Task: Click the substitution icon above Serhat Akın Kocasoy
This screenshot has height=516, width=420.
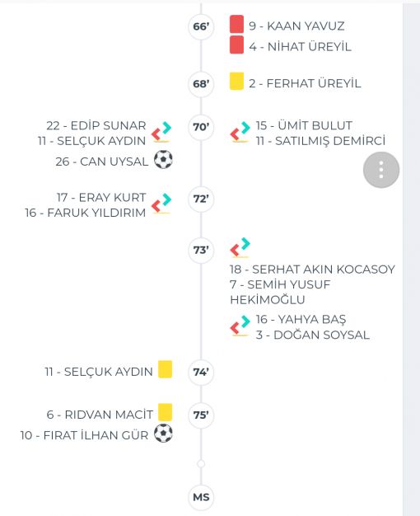Action: pos(240,247)
